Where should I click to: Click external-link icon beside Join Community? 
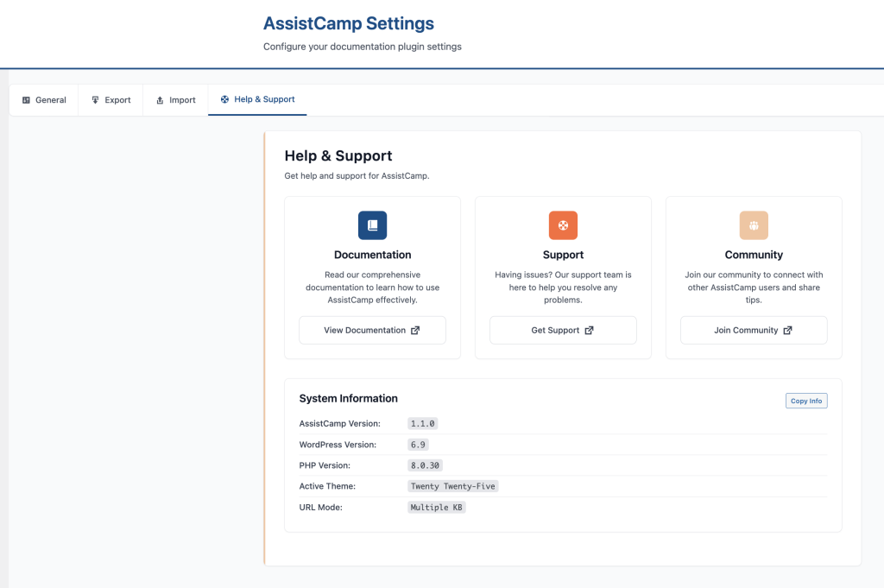coord(787,330)
